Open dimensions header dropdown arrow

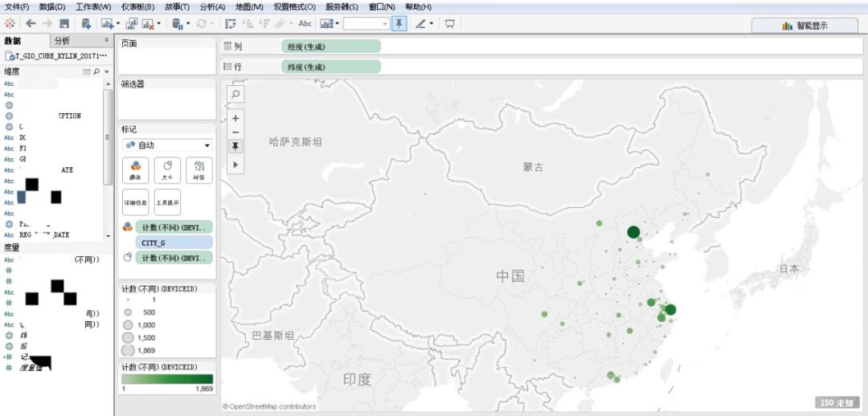107,72
